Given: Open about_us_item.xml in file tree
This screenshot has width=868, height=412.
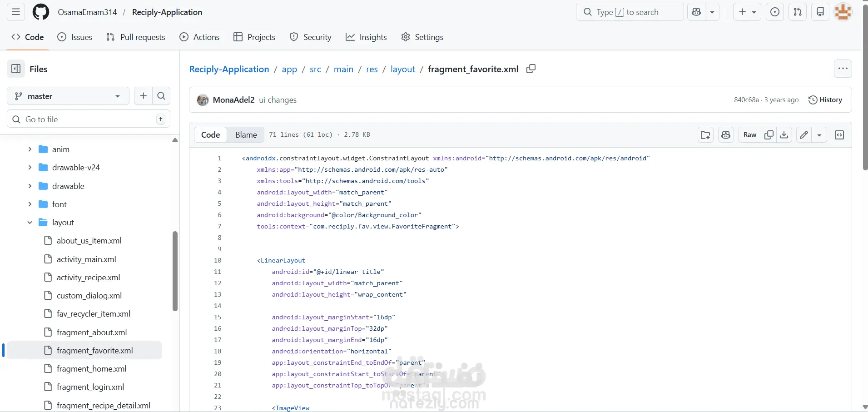Looking at the screenshot, I should click(89, 241).
